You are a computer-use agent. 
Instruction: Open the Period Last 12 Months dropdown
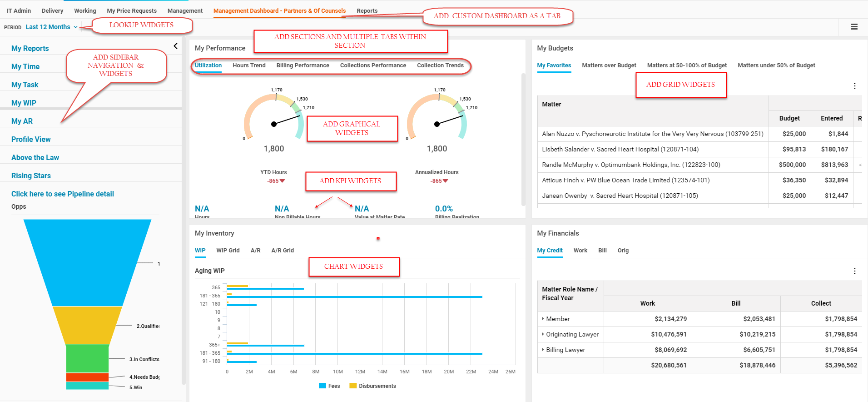(x=51, y=27)
